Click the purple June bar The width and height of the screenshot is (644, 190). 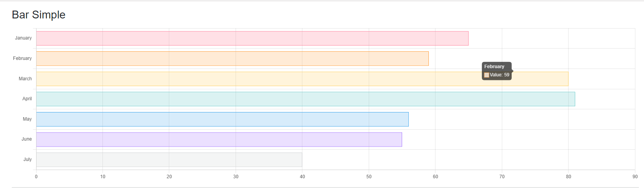tap(219, 139)
